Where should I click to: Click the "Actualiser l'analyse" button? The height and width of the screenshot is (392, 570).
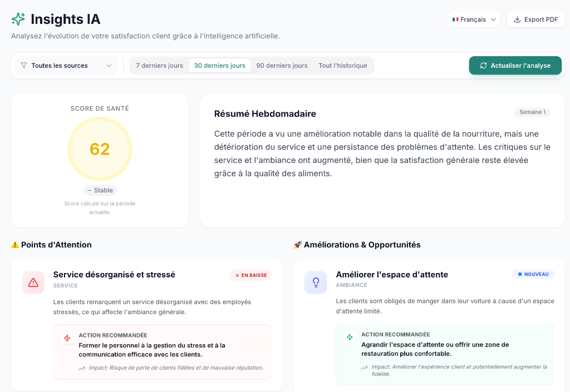[515, 65]
